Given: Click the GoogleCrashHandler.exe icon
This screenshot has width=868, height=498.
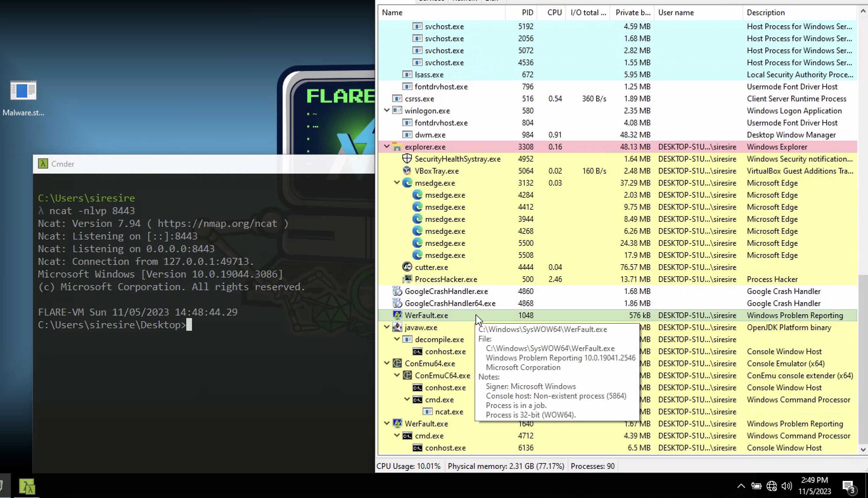Looking at the screenshot, I should pyautogui.click(x=397, y=291).
